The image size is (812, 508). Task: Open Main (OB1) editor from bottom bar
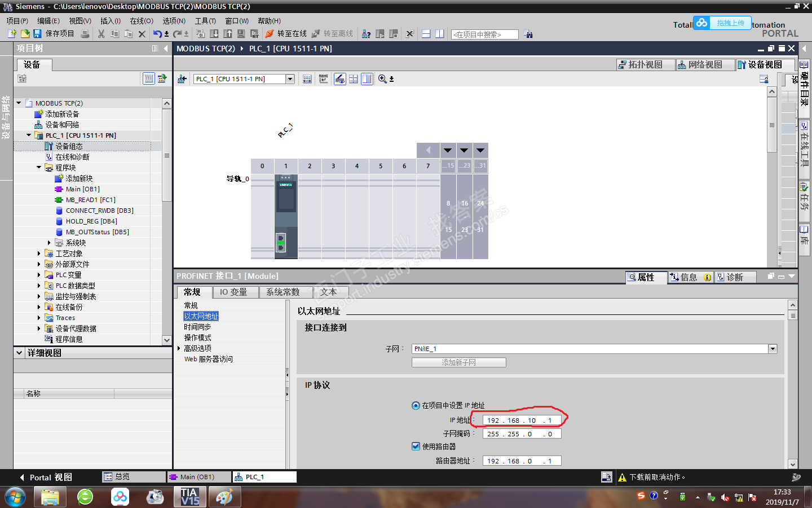[x=199, y=477]
